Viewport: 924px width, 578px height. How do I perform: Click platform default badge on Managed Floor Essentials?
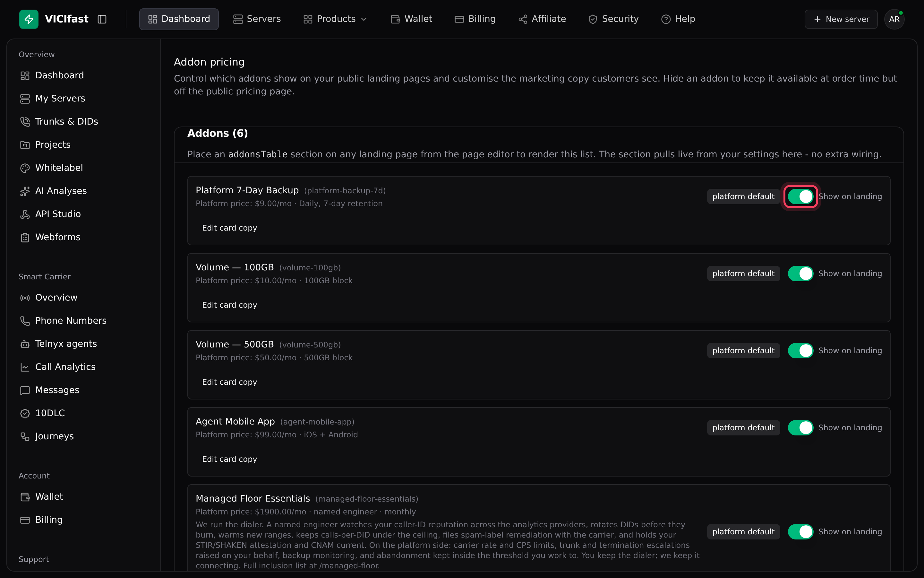743,532
